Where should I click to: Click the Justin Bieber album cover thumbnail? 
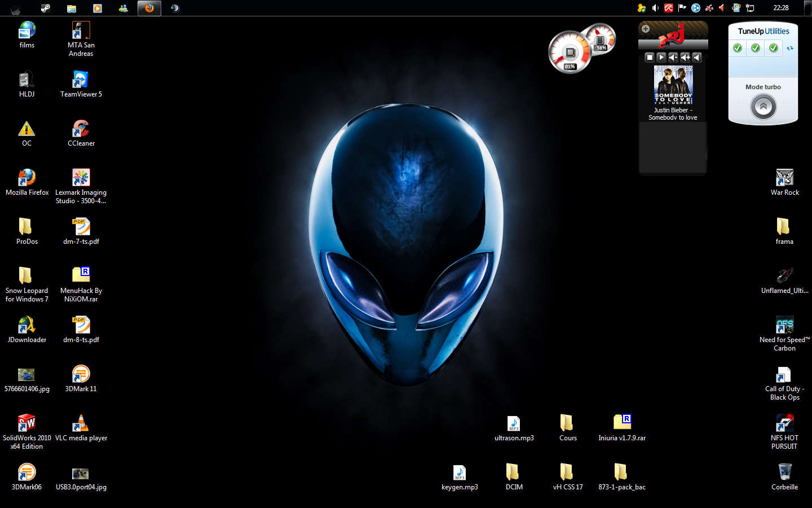pos(673,85)
